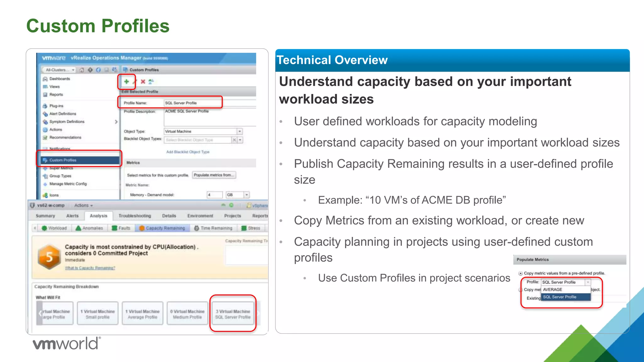Select the highlighted Custom Profiles item
The image size is (644, 362).
coord(80,160)
